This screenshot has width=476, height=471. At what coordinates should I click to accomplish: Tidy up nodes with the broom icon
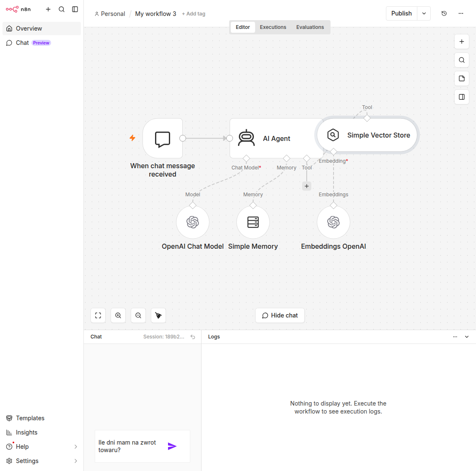tap(158, 315)
